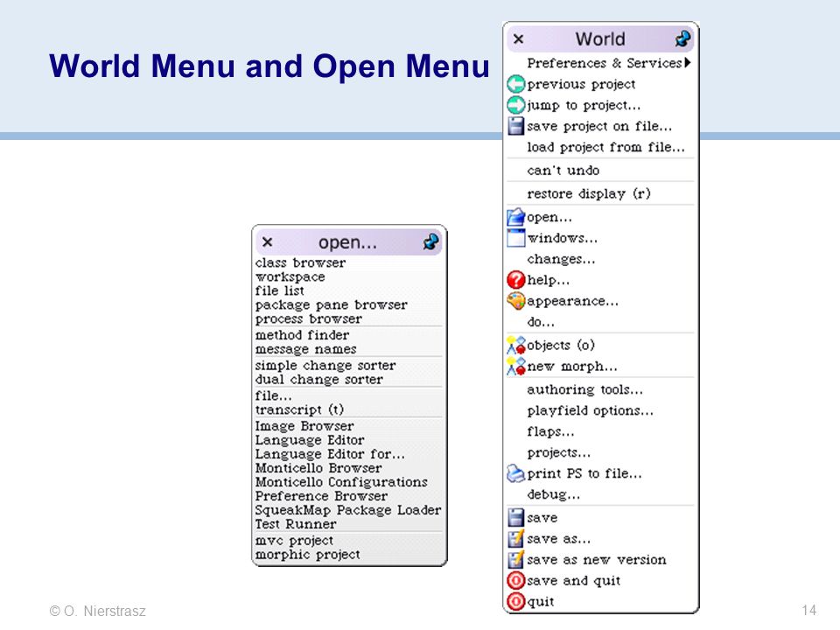
Task: Click the pencil-disk icon beside save as...
Action: (516, 538)
